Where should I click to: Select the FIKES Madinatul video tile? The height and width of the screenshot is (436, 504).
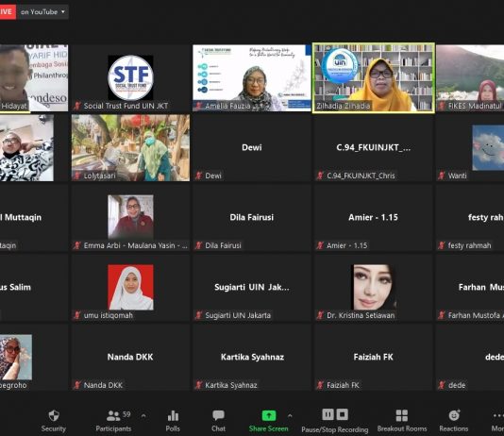(x=470, y=78)
